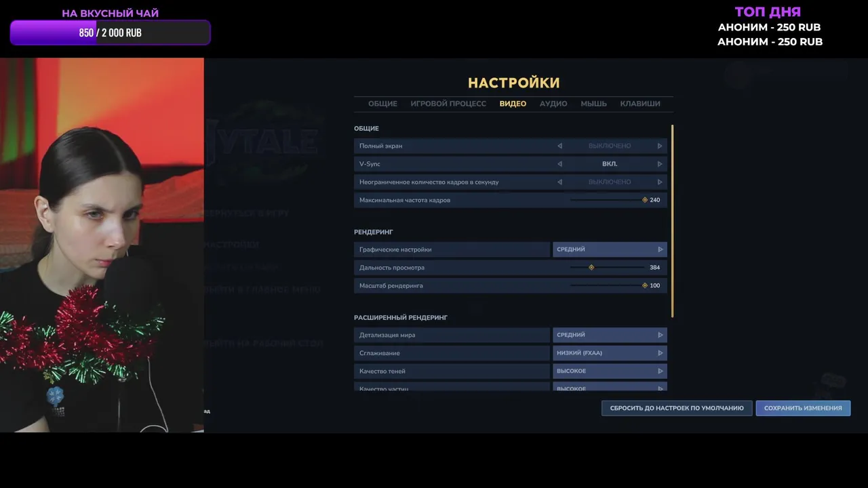Screen dimensions: 868x488
Task: Click the Качество теней label
Action: click(384, 371)
